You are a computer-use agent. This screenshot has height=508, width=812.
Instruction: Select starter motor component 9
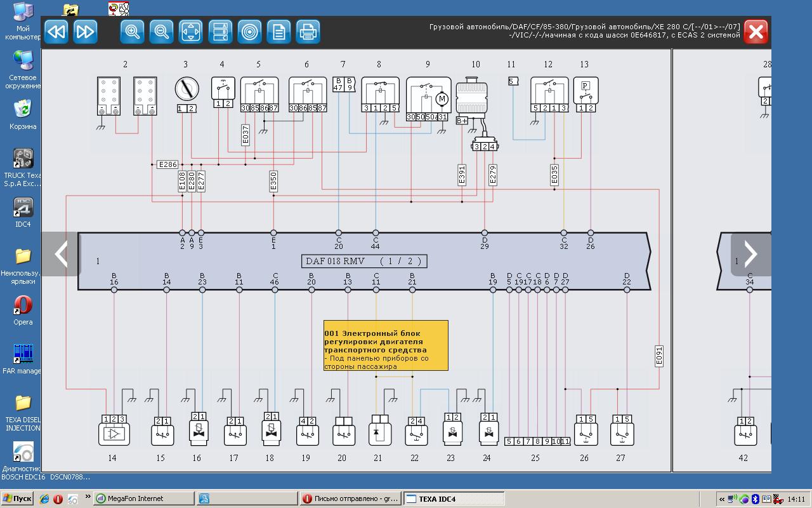(428, 99)
